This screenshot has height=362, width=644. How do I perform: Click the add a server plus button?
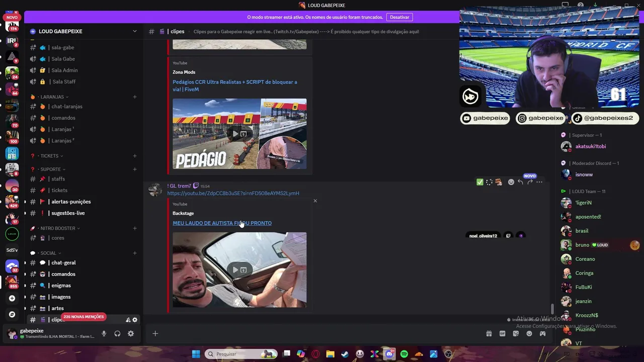pyautogui.click(x=12, y=298)
